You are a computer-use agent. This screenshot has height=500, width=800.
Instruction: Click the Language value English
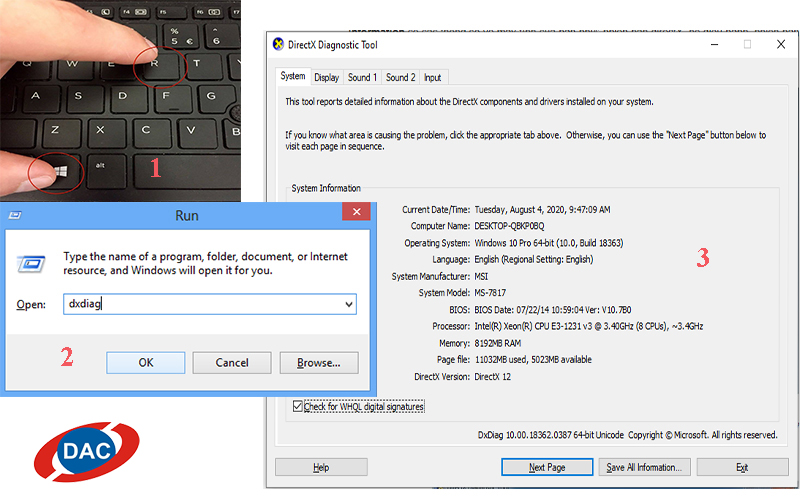pos(534,259)
